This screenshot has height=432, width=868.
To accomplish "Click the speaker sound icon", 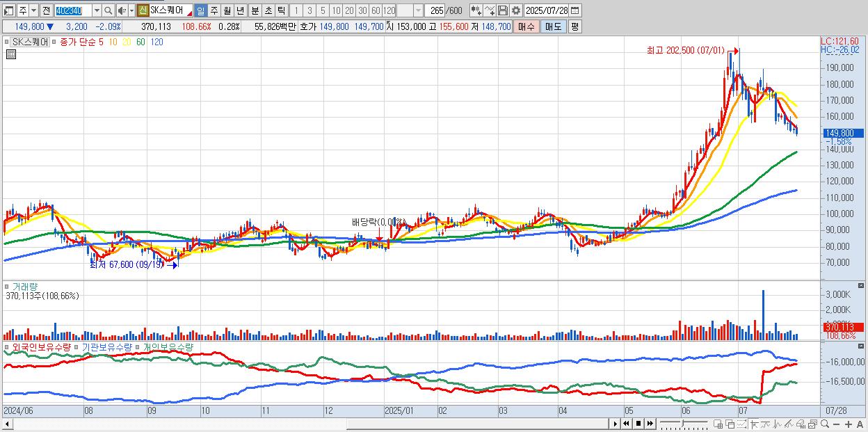I will click(x=121, y=10).
